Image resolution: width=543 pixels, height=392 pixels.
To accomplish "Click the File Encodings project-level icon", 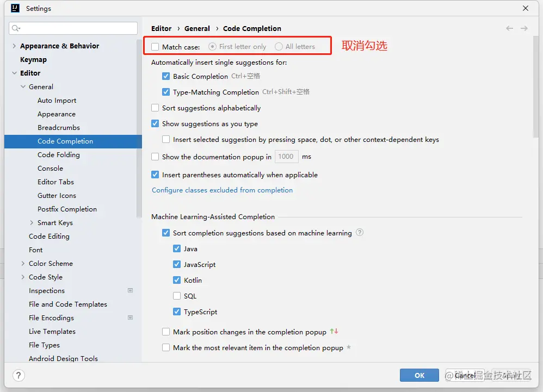I will coord(131,318).
